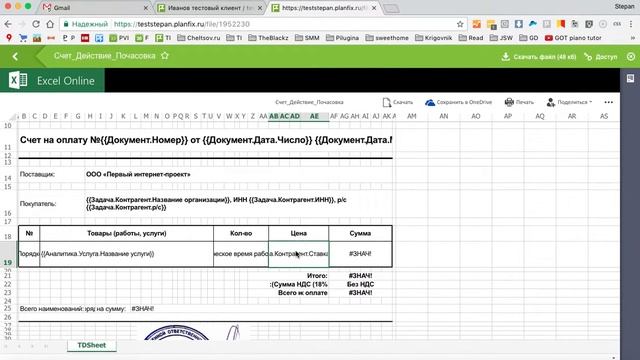640x360 pixels.
Task: Show more bookmarks with the double chevron
Action: 633,38
